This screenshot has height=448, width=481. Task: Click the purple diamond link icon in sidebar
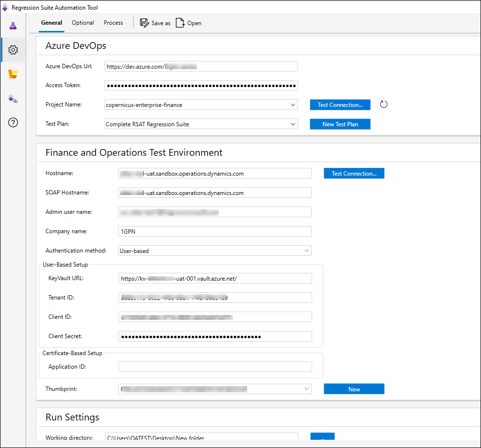13,98
